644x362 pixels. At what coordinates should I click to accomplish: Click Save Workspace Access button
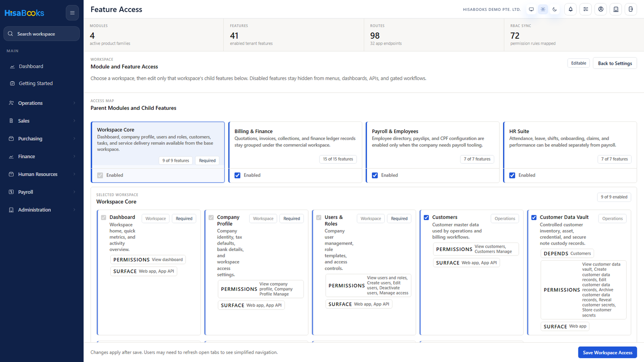click(607, 352)
